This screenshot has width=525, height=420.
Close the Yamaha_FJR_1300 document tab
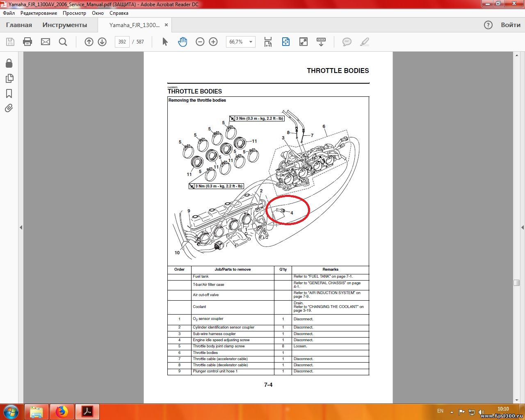click(x=166, y=25)
